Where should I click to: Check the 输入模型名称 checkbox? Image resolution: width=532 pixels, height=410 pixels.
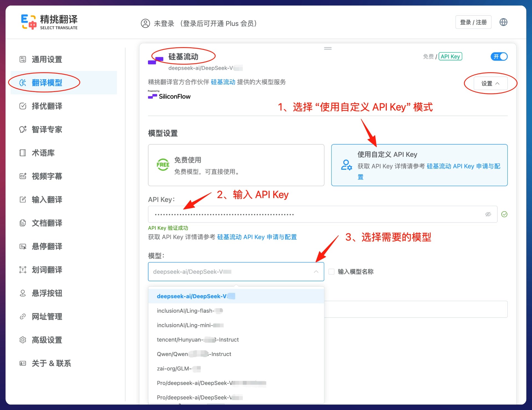[331, 271]
